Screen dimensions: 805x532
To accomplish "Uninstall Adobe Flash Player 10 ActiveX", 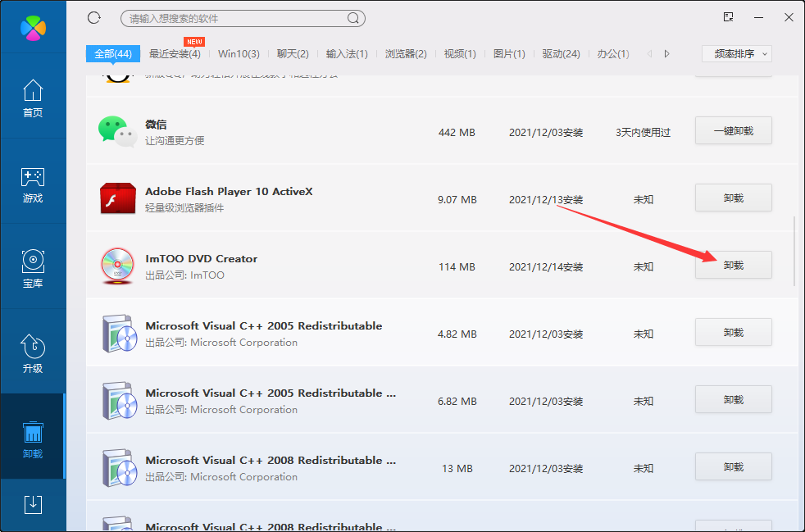I will coord(734,198).
